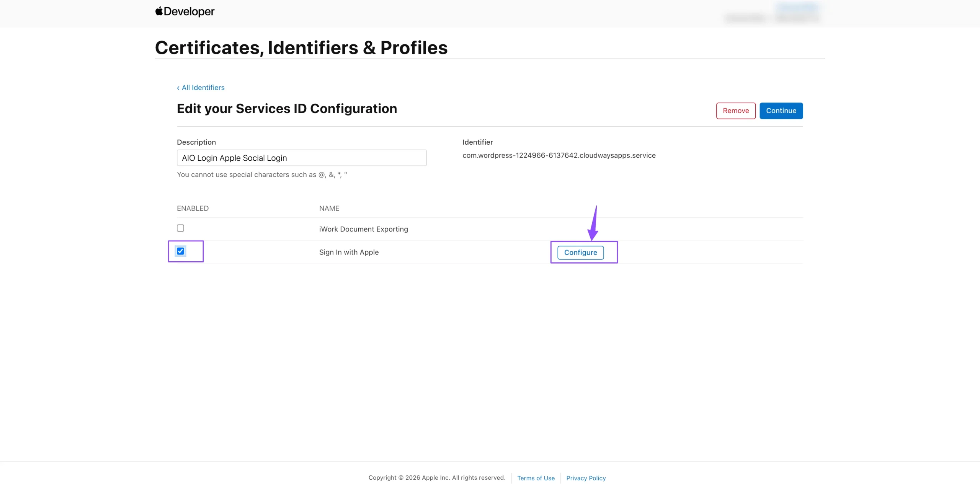Click the special characters hint text

[262, 175]
